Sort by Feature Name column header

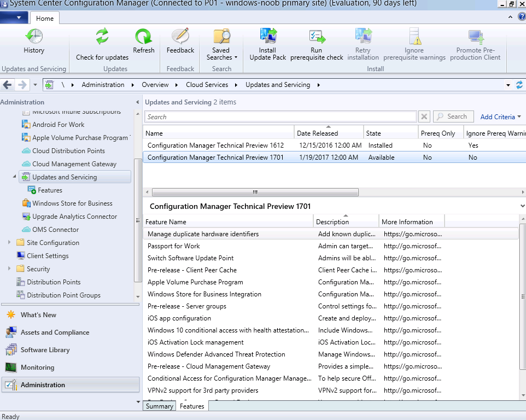(228, 221)
